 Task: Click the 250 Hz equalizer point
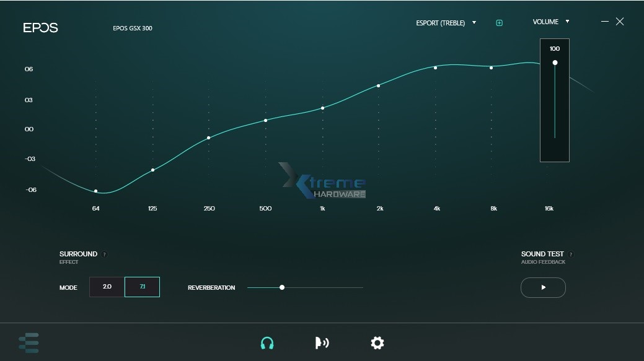[208, 137]
